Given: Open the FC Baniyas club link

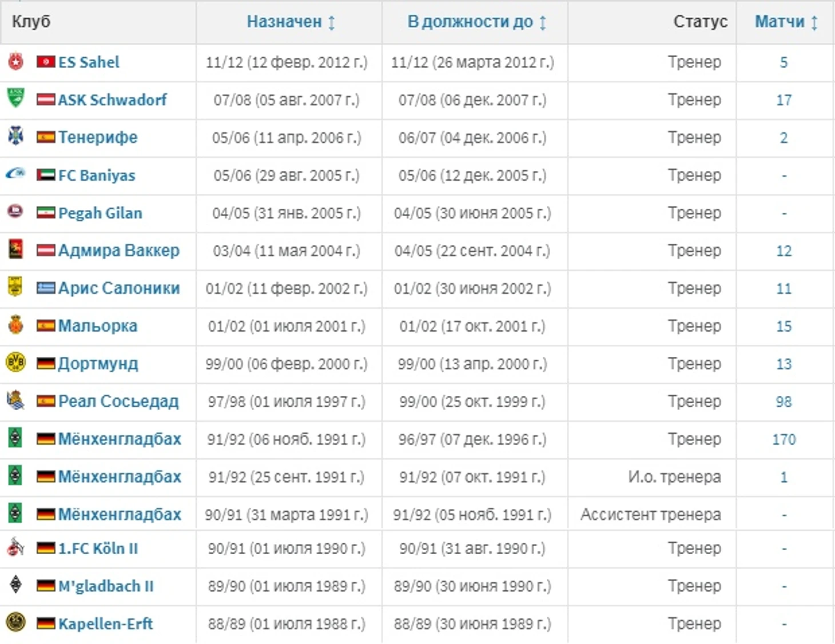Looking at the screenshot, I should (97, 175).
